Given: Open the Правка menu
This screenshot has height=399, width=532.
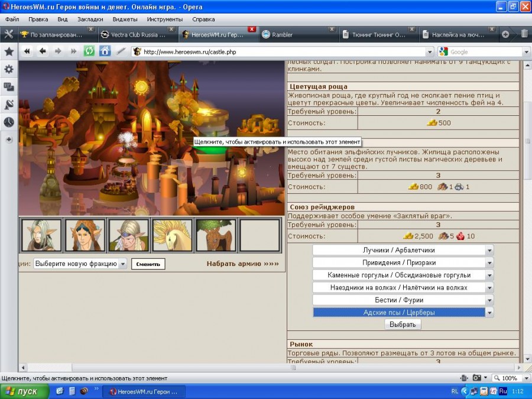Looking at the screenshot, I should point(38,20).
